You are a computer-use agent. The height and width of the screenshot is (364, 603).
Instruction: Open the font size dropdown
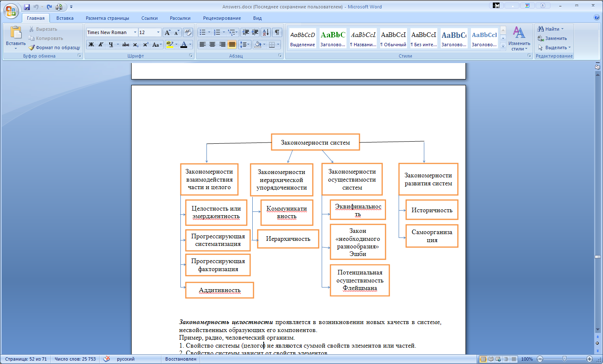click(x=158, y=32)
